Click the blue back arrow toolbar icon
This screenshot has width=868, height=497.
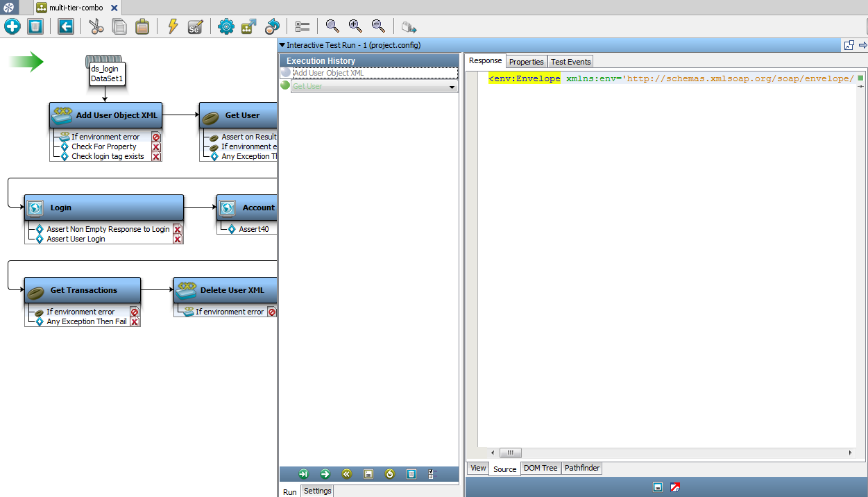pyautogui.click(x=66, y=26)
